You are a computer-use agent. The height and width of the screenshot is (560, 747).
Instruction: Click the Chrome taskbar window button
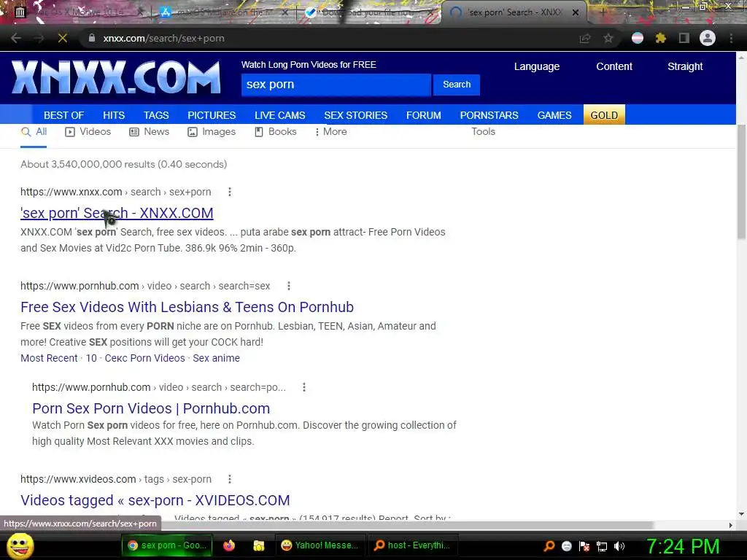coord(168,545)
